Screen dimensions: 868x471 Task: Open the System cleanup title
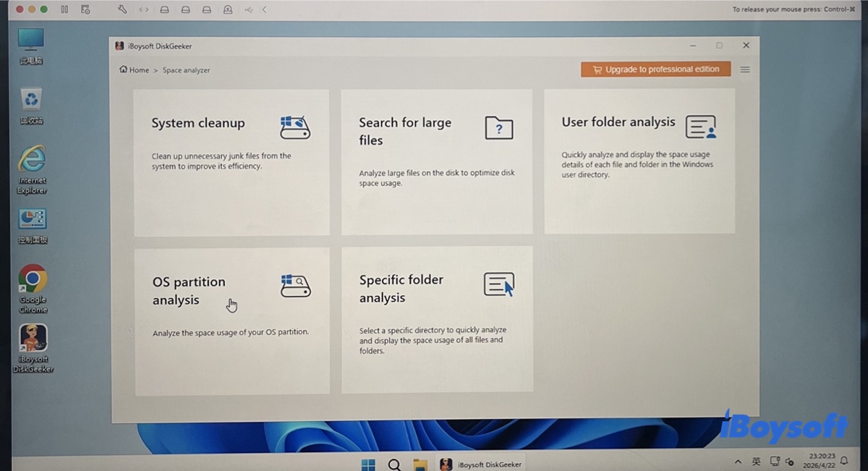198,123
